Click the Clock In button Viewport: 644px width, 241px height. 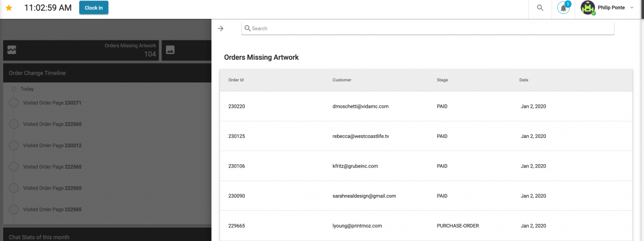94,8
